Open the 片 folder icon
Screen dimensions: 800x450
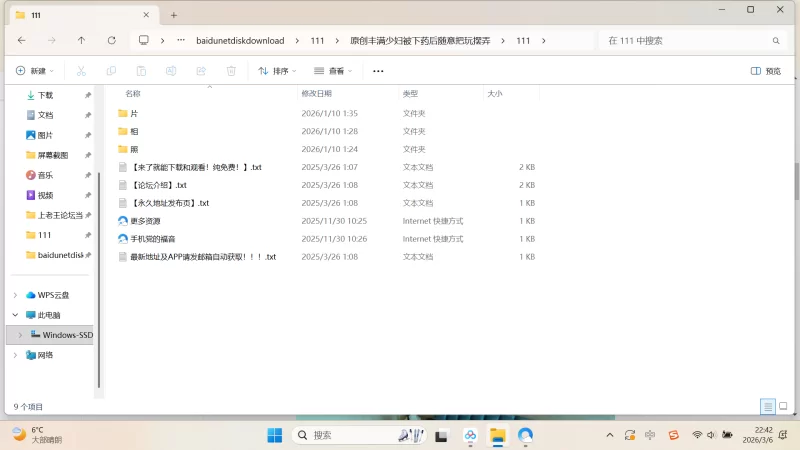(123, 114)
